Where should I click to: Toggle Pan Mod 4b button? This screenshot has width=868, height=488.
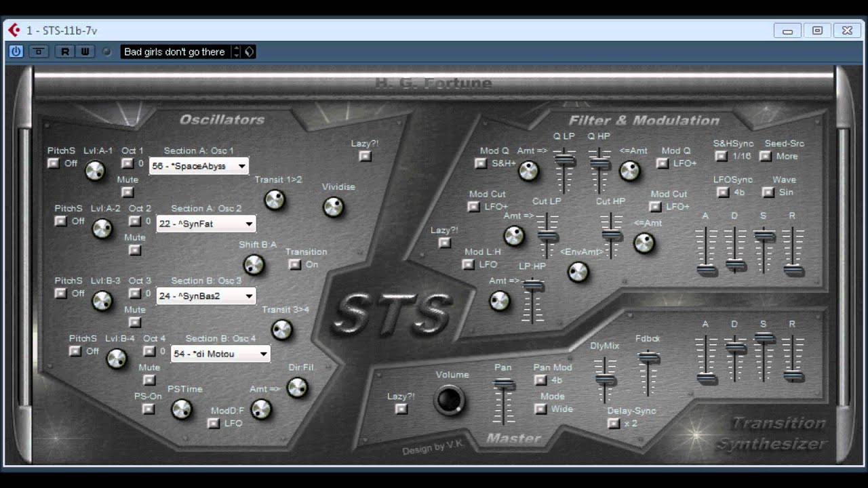pyautogui.click(x=540, y=380)
